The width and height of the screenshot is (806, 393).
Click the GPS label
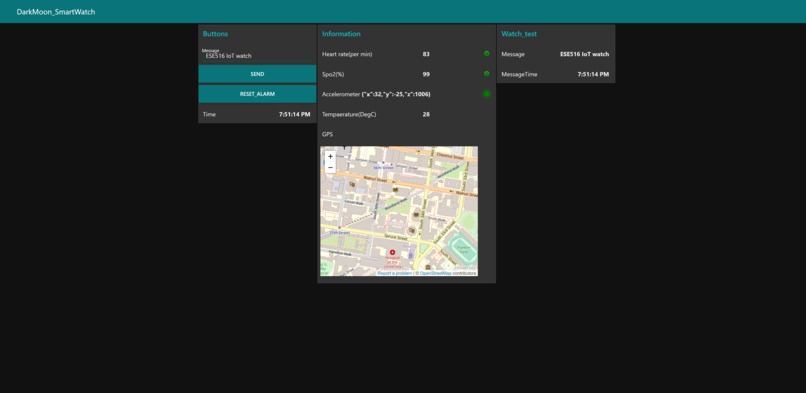click(x=327, y=135)
